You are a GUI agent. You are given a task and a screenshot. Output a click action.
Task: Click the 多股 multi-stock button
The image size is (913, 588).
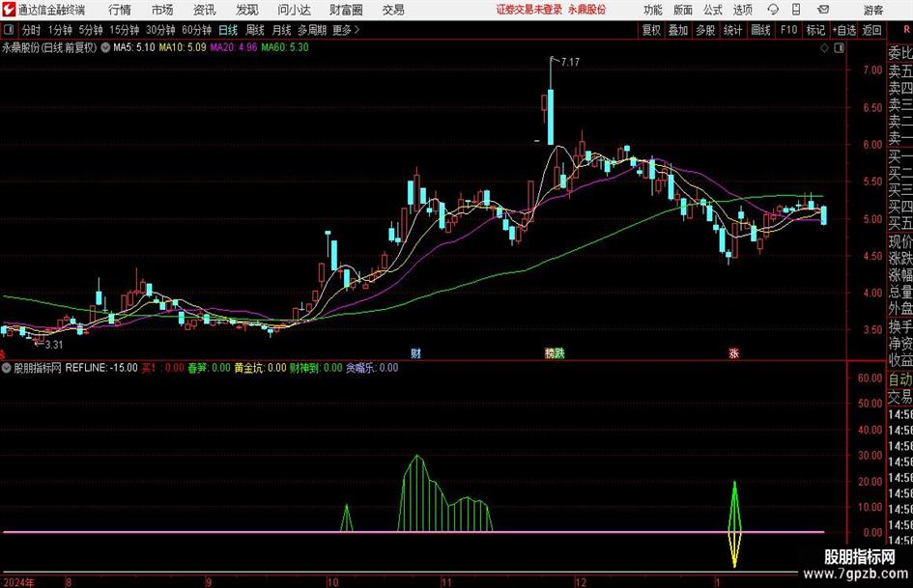coord(705,30)
